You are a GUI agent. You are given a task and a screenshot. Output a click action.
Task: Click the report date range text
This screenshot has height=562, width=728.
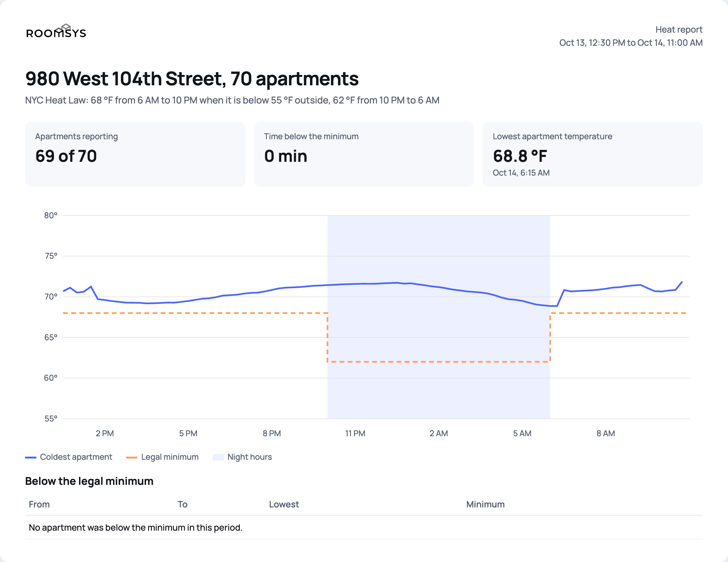pos(631,43)
